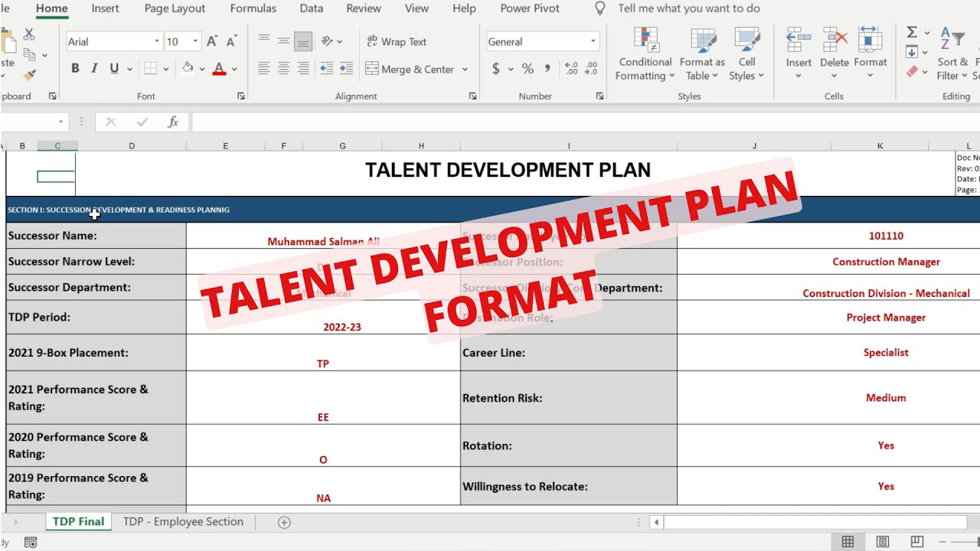Click Tell me what you want to do

pyautogui.click(x=689, y=8)
